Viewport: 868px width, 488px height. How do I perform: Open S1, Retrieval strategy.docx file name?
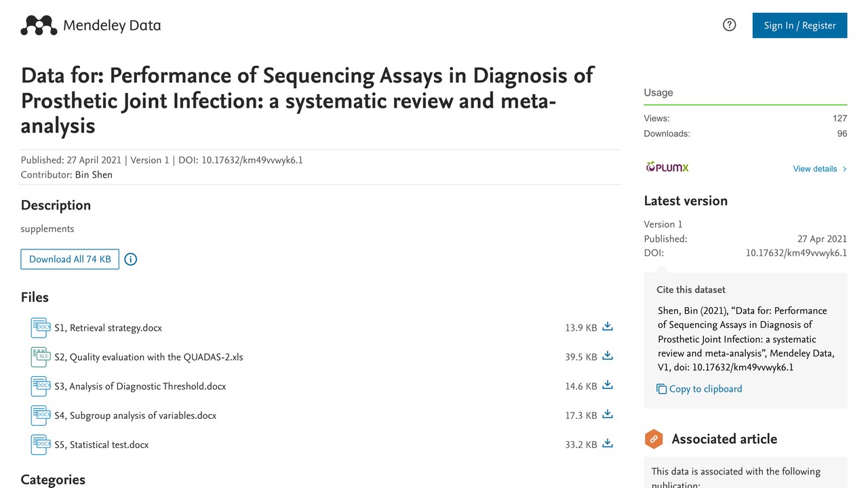click(x=108, y=328)
